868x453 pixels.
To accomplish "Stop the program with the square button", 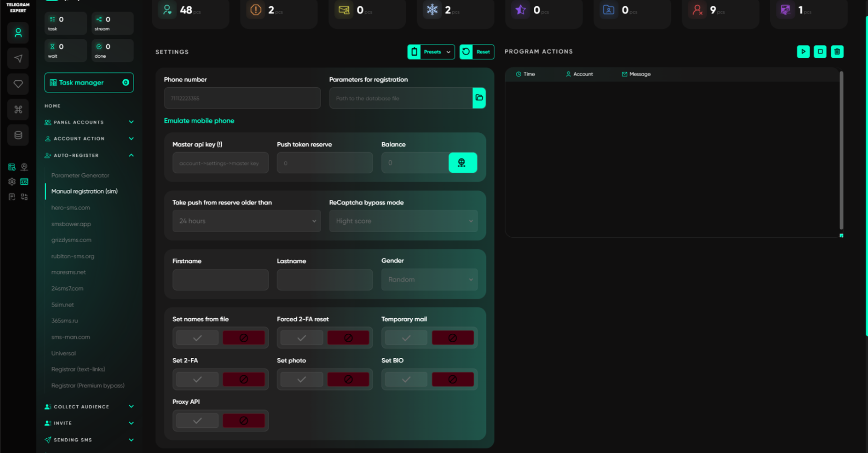I will [820, 51].
